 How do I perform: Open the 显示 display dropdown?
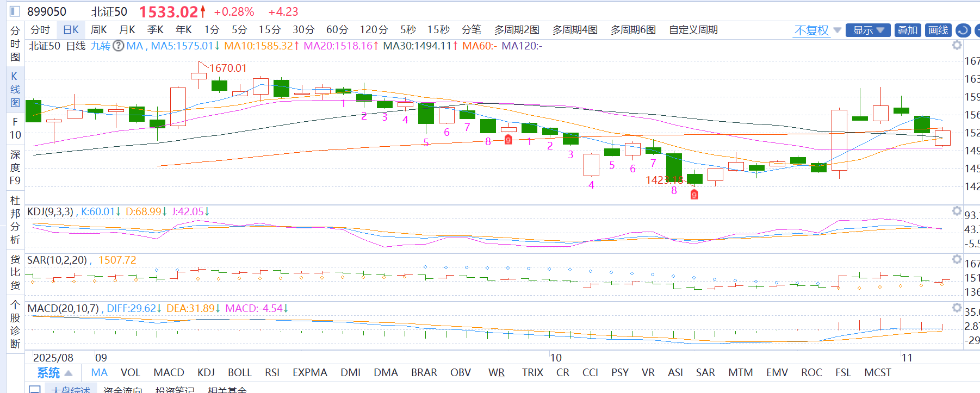pos(869,30)
